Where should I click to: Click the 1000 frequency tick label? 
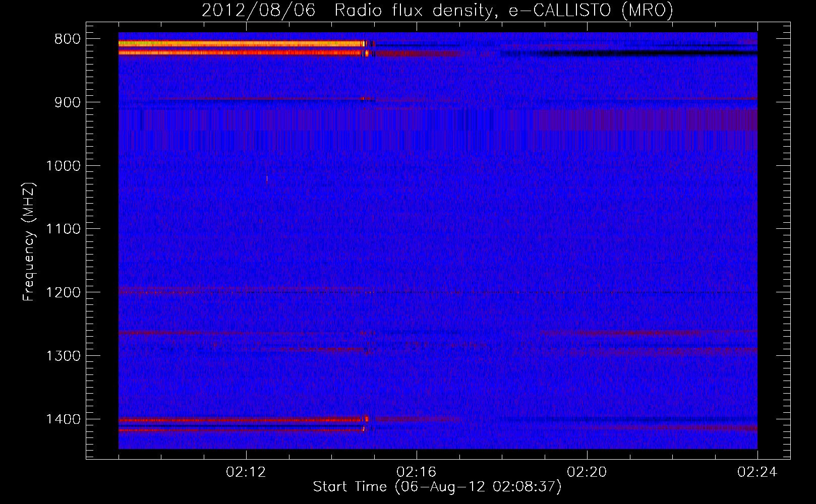point(63,166)
